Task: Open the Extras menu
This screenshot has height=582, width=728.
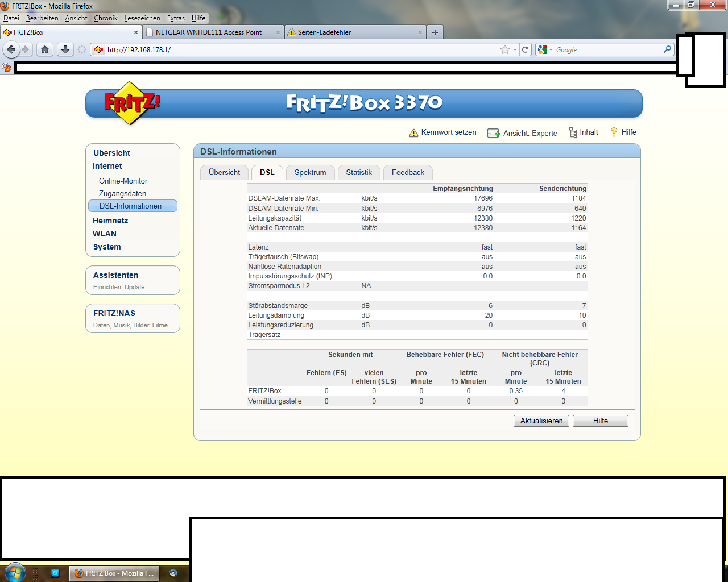Action: (x=176, y=18)
